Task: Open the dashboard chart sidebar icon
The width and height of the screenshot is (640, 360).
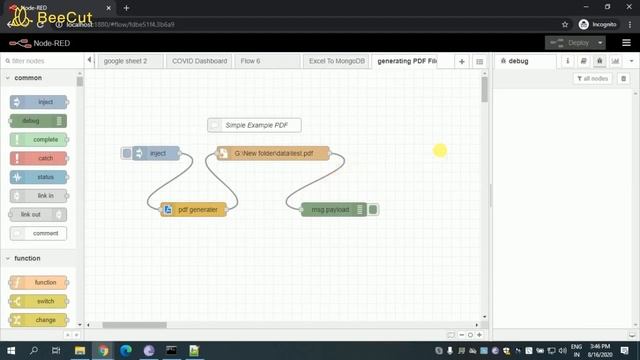Action: (615, 61)
